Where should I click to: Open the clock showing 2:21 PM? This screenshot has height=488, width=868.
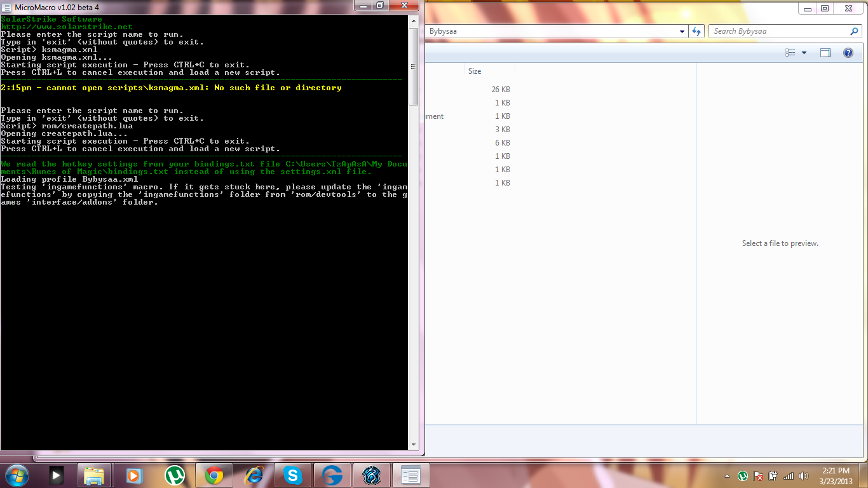(835, 476)
